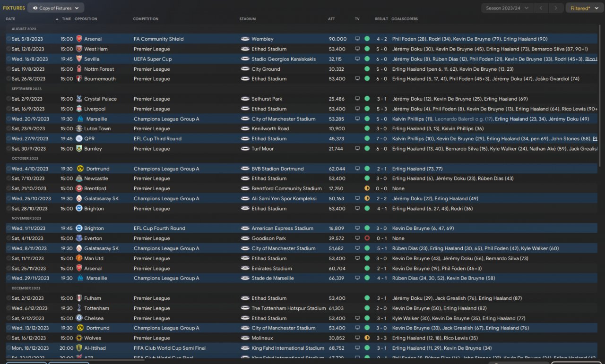Image resolution: width=605 pixels, height=364 pixels.
Task: Open the Copy of Fixtures view dropdown
Action: tap(56, 8)
